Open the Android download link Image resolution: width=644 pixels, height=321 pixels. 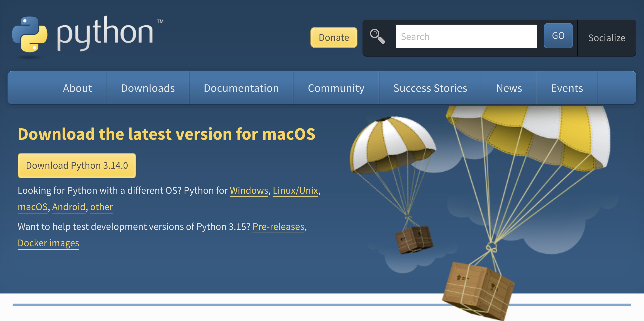click(69, 207)
